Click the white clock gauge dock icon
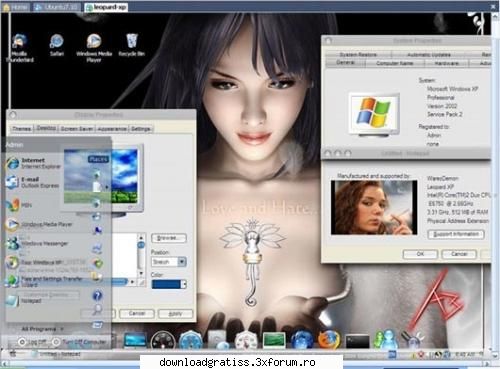Viewport: 500px width, 369px height. [246, 341]
